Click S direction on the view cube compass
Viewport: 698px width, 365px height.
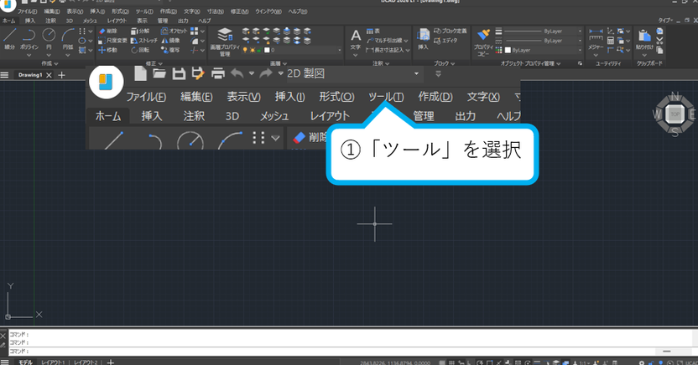click(675, 132)
